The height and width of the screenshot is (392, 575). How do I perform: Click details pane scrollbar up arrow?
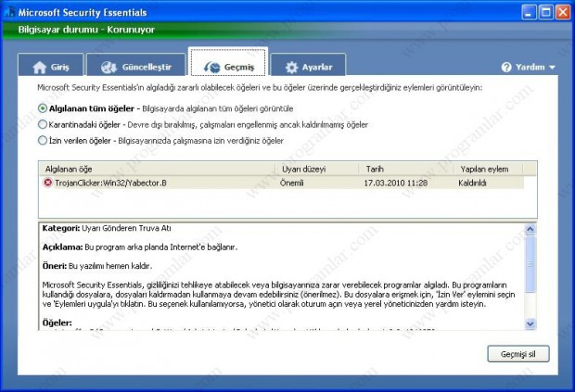pyautogui.click(x=530, y=230)
